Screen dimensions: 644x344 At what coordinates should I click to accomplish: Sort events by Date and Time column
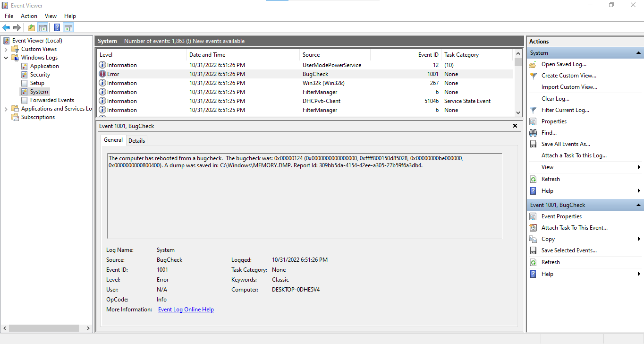(243, 55)
